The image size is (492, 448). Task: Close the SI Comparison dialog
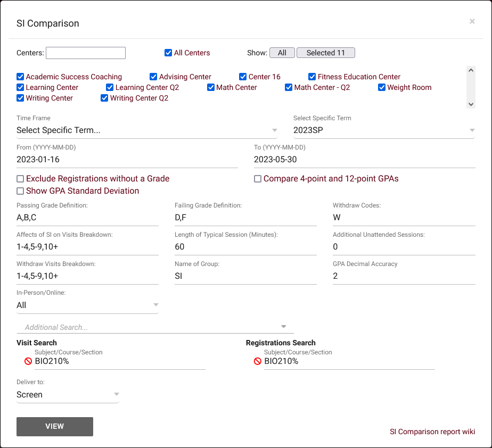pyautogui.click(x=472, y=22)
